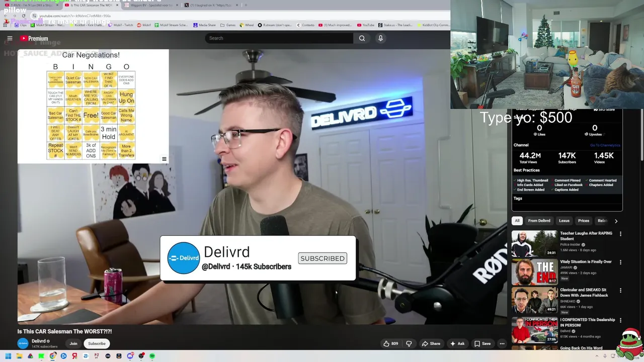The image size is (644, 362).
Task: Click Go To Channelytics link
Action: 605,145
